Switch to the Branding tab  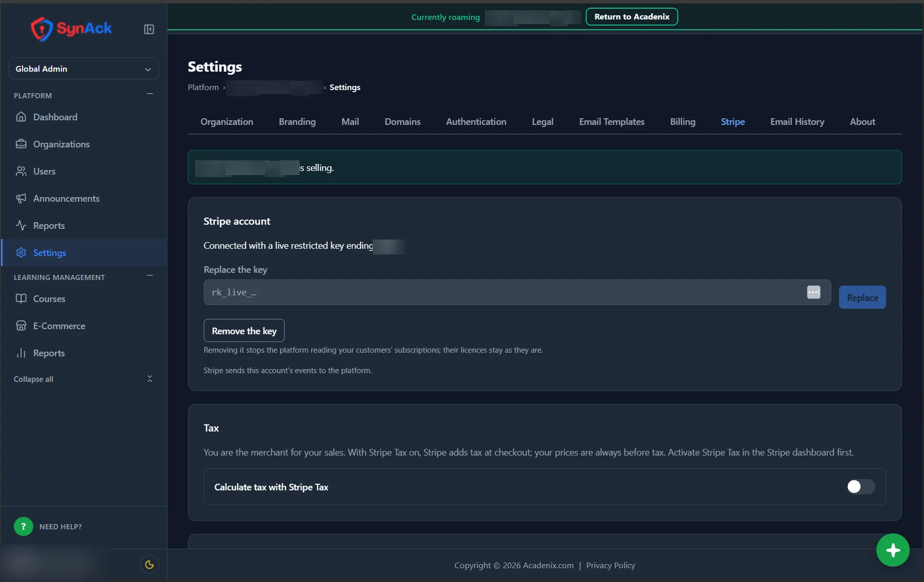(x=297, y=122)
